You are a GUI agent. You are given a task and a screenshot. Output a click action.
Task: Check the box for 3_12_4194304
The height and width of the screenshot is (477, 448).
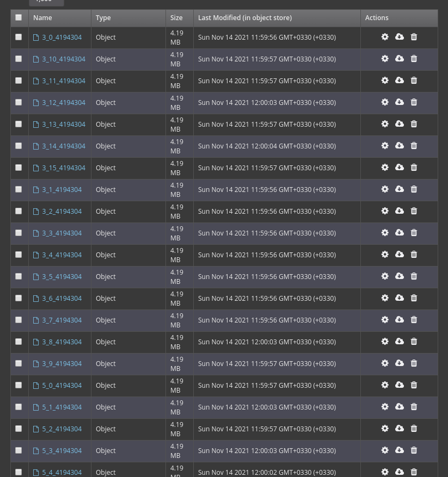click(19, 102)
